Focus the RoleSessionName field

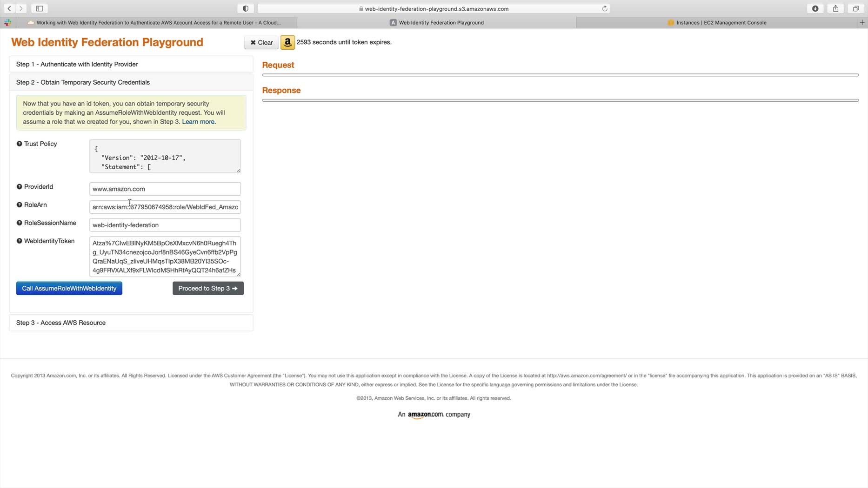pyautogui.click(x=165, y=225)
